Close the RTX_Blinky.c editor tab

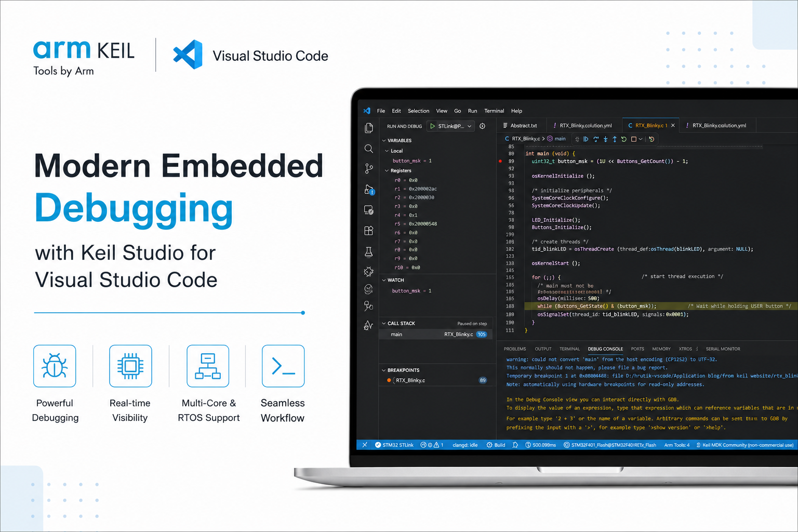point(673,126)
